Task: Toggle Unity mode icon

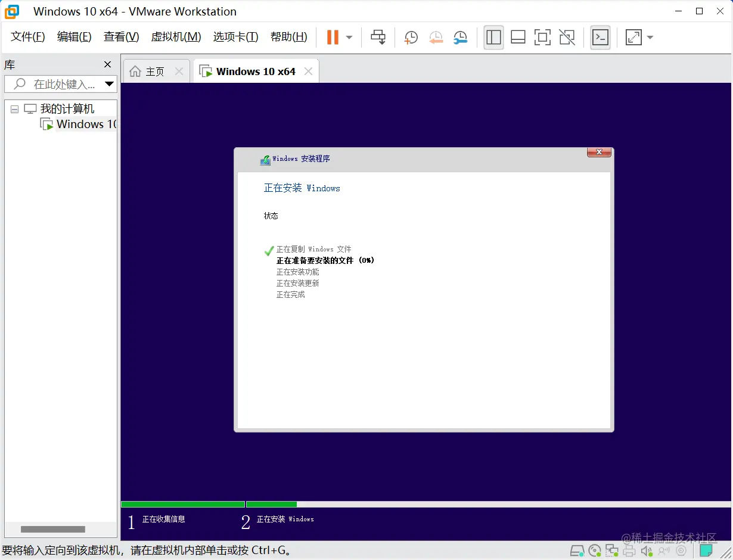Action: 567,38
